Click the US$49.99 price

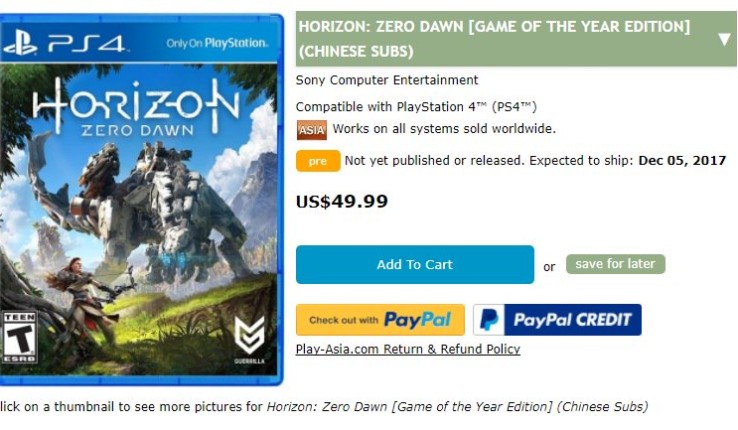(x=342, y=202)
